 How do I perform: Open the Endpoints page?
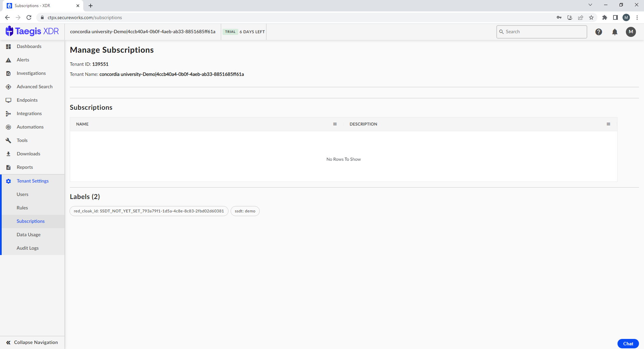click(27, 100)
